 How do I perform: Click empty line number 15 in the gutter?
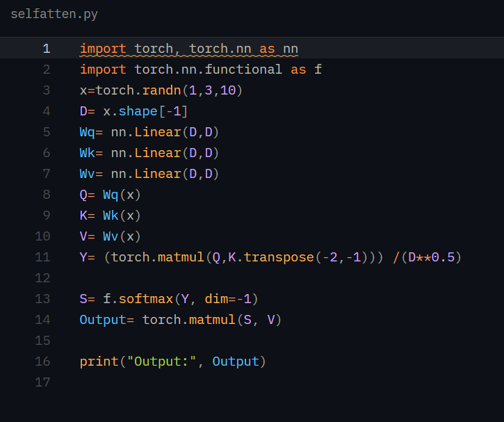pos(42,341)
